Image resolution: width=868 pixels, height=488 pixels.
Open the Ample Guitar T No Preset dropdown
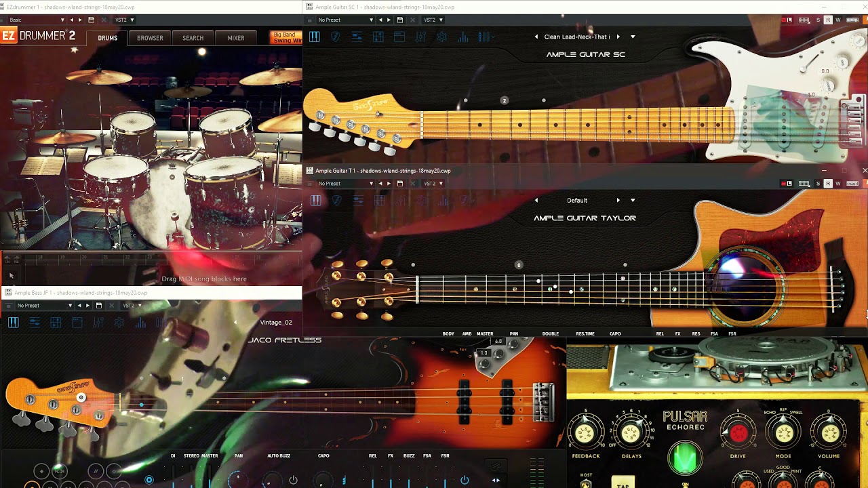pyautogui.click(x=346, y=184)
